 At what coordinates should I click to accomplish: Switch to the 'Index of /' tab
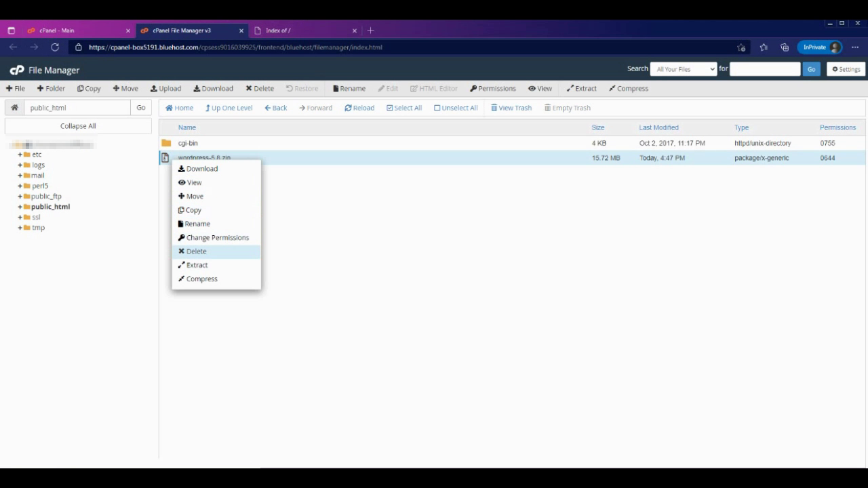pyautogui.click(x=303, y=30)
